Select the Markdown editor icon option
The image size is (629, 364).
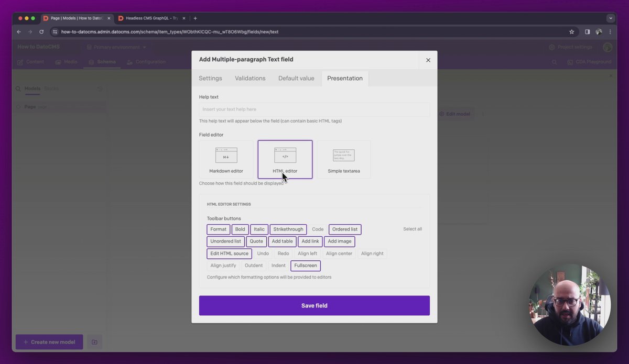click(226, 156)
